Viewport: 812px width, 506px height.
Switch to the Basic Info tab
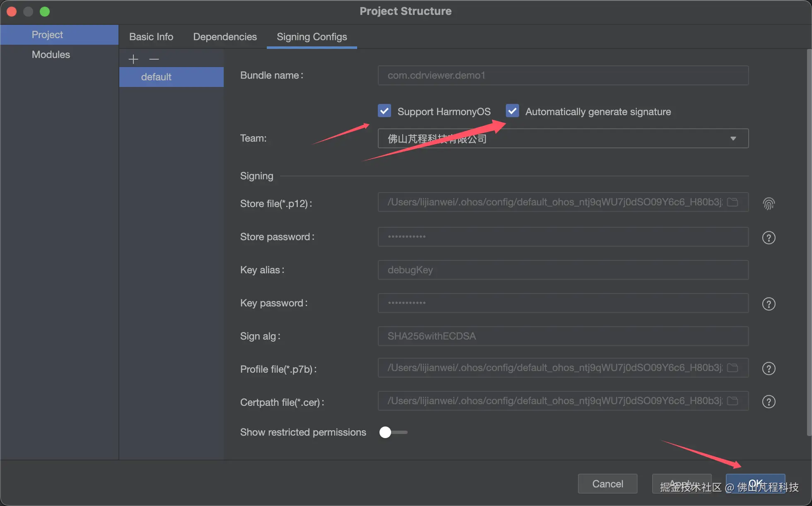151,37
